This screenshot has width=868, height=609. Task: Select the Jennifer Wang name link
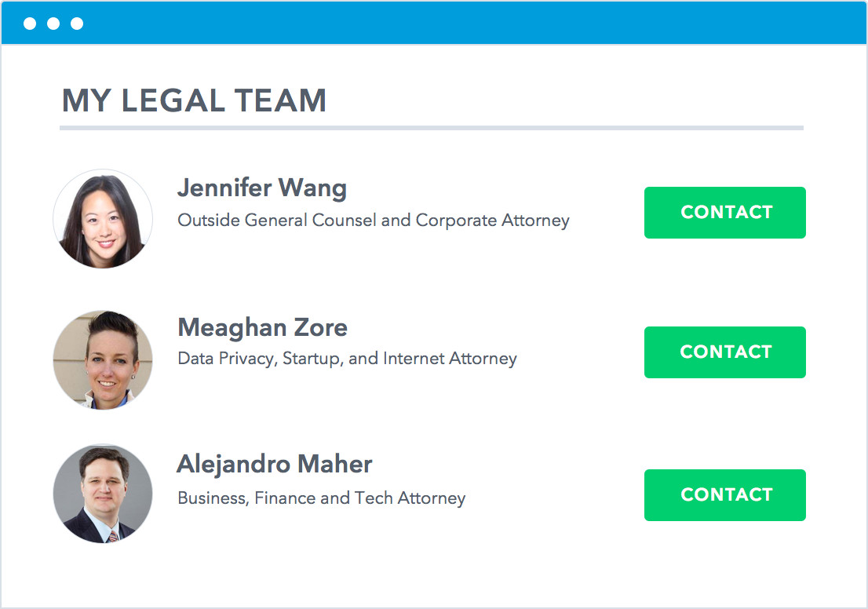click(262, 188)
